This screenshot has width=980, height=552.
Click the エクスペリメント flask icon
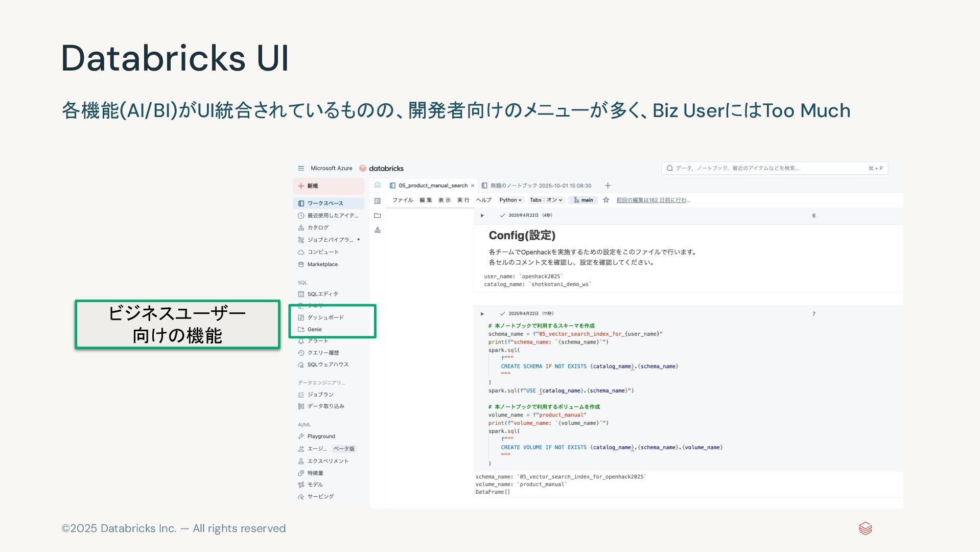click(301, 461)
